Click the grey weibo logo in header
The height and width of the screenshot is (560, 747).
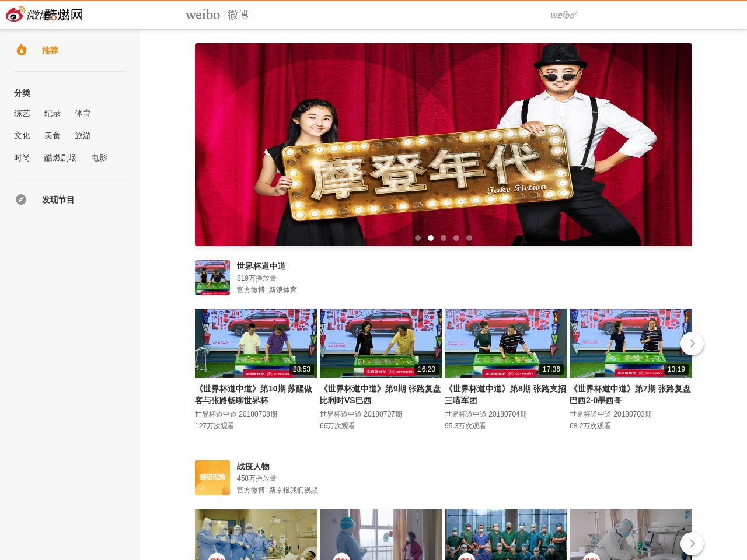click(x=563, y=15)
